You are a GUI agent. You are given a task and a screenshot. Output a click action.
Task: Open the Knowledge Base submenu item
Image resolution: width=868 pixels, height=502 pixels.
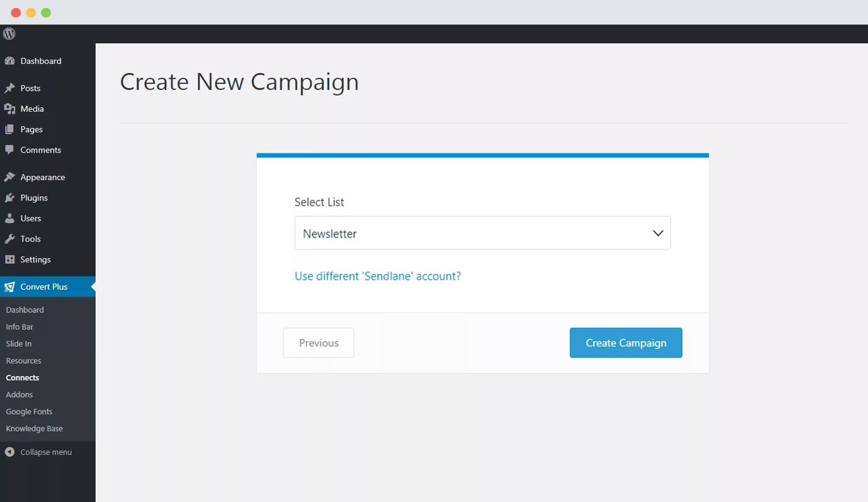click(x=34, y=428)
